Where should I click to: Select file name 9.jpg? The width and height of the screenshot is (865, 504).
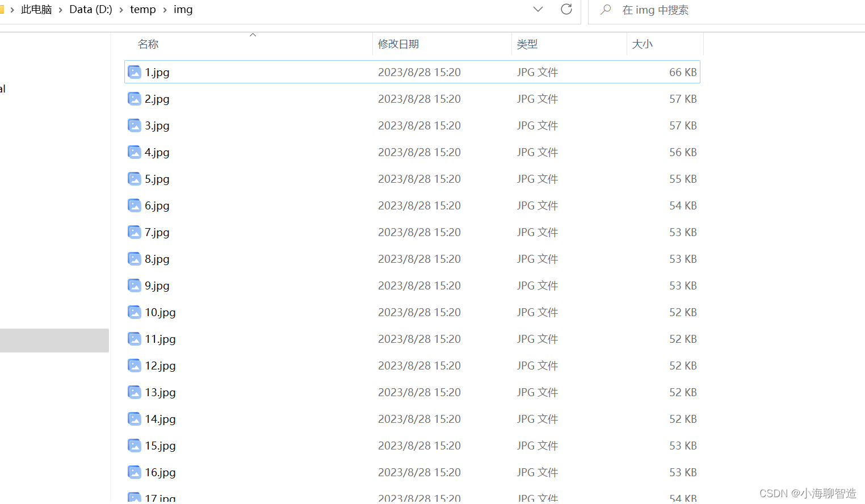[157, 285]
